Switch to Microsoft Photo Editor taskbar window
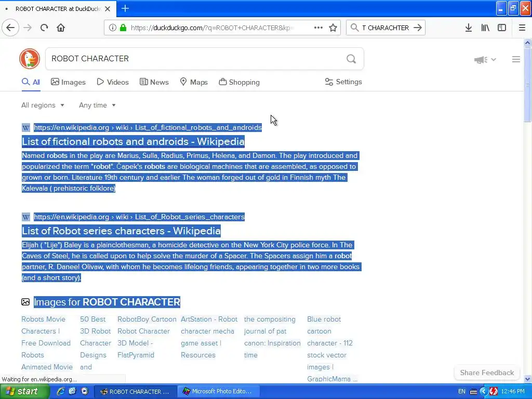Viewport: 532px width, 399px height. click(x=218, y=391)
